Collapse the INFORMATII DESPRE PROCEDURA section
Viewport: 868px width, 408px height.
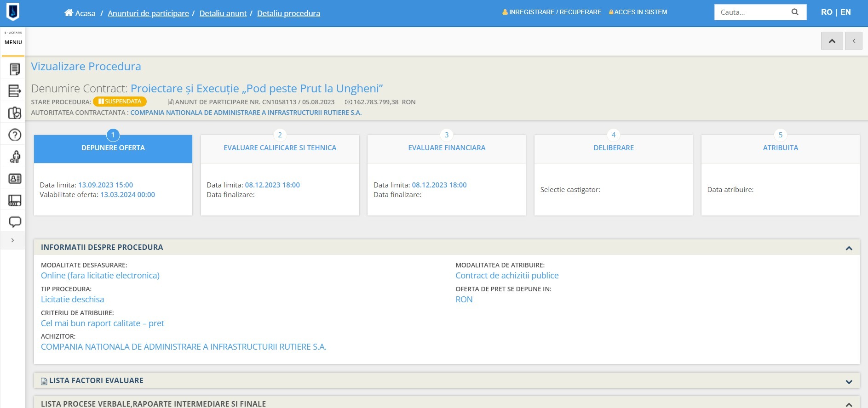(849, 248)
